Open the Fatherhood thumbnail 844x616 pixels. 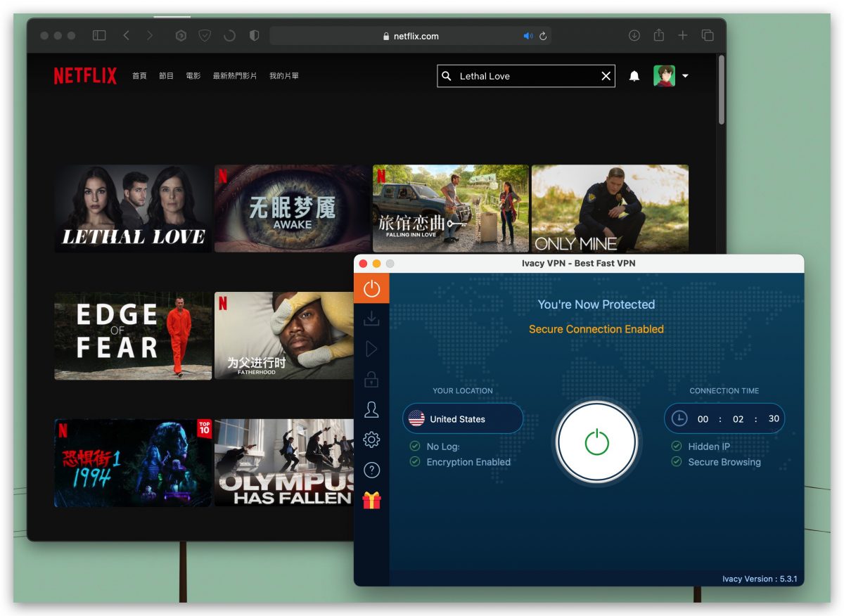pyautogui.click(x=284, y=336)
